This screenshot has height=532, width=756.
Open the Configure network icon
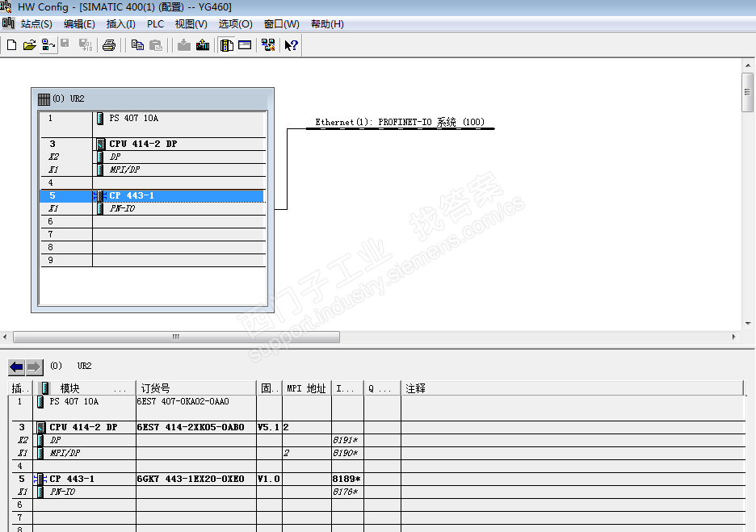point(268,45)
